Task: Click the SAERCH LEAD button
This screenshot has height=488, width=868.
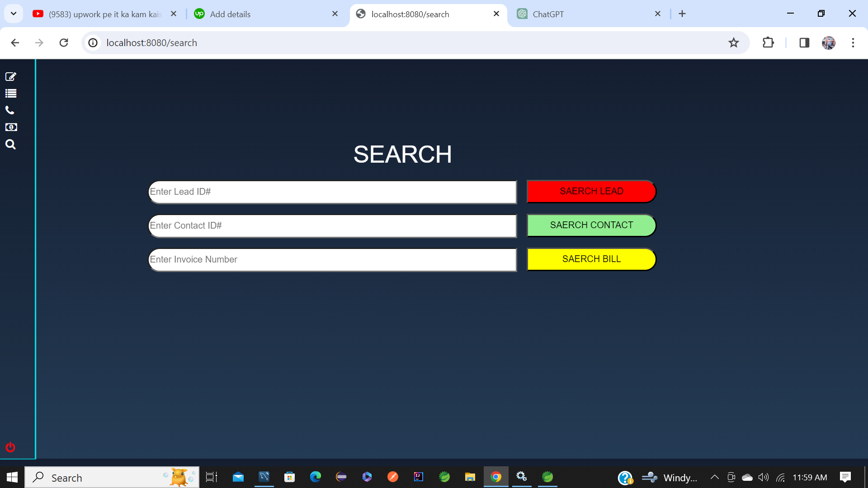Action: pyautogui.click(x=591, y=192)
